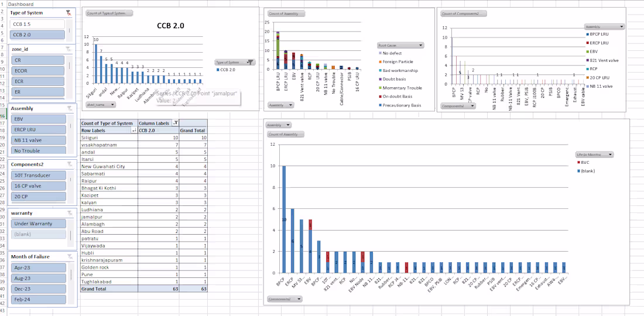
Task: Click Column Labels filter icon in pivot table
Action: (176, 123)
